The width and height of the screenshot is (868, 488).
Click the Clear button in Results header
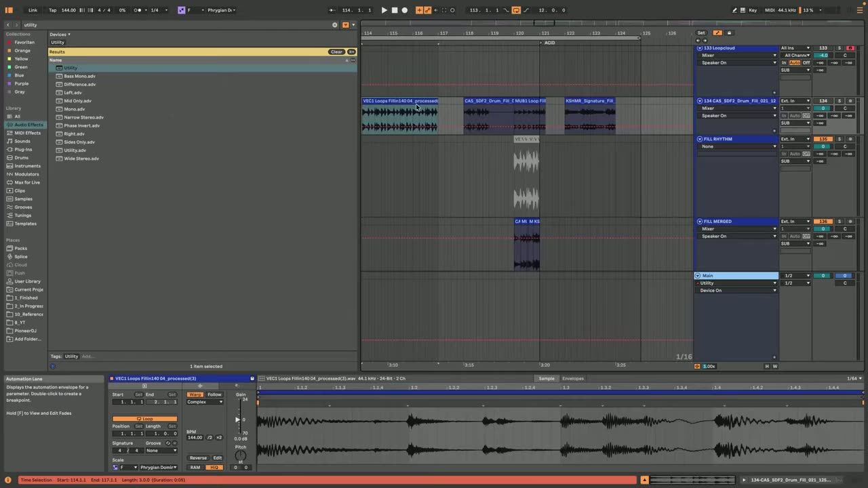tap(336, 52)
